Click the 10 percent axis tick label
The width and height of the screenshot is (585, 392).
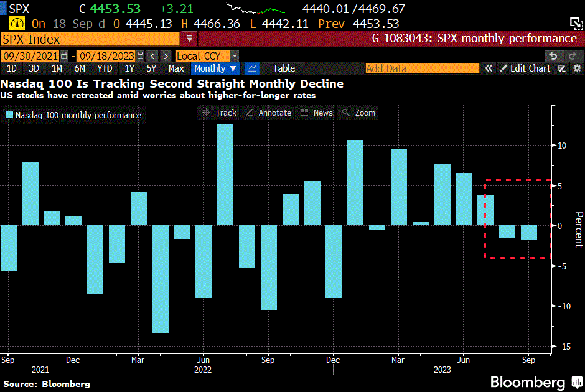coord(561,146)
